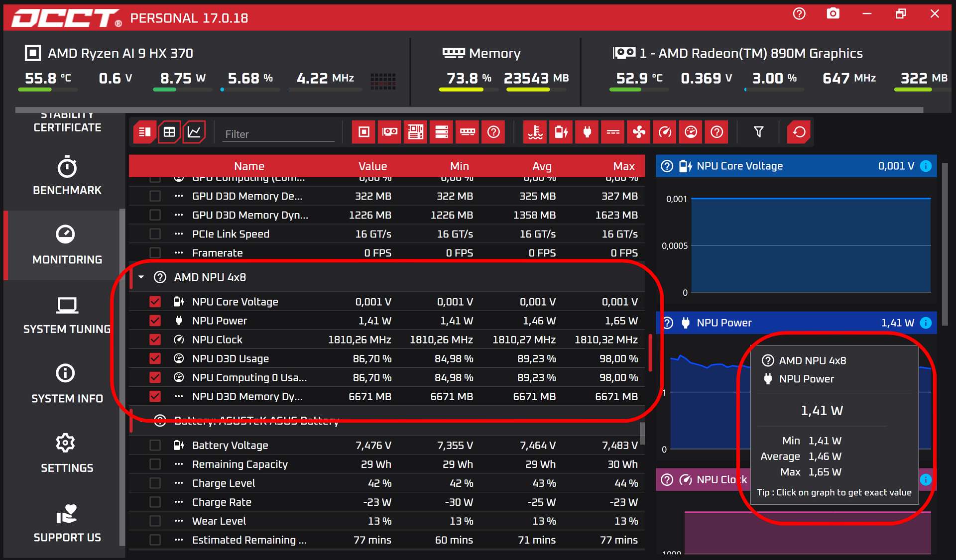
Task: Toggle the clock frequency sensor filter
Action: (665, 132)
